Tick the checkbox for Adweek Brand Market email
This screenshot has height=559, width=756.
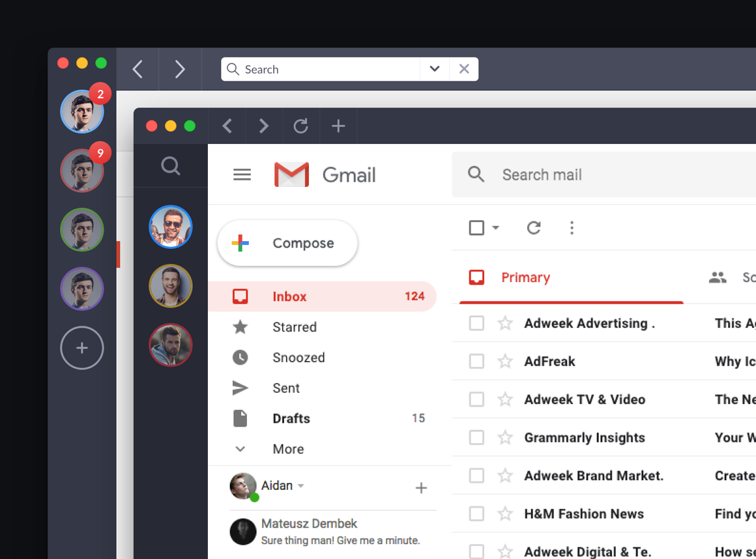tap(476, 475)
